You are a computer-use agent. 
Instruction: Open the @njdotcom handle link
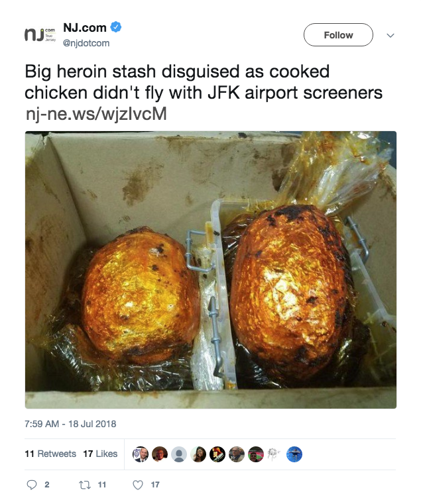(x=86, y=43)
